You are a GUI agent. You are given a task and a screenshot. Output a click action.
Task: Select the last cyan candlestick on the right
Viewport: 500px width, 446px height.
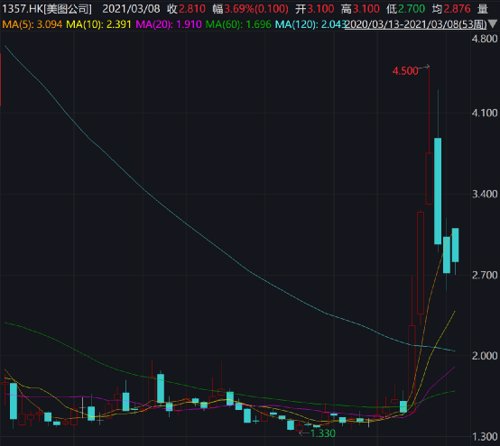(455, 245)
